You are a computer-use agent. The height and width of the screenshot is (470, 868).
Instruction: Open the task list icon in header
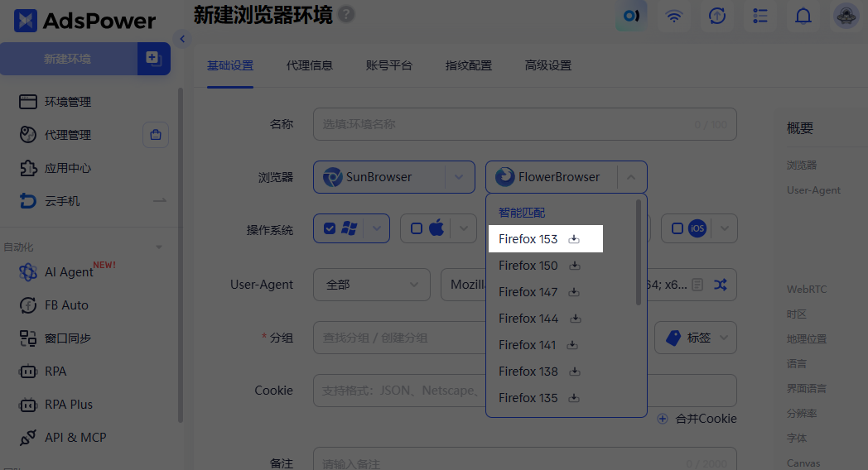[x=760, y=16]
